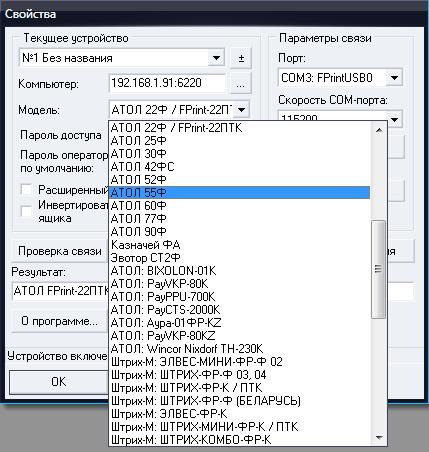This screenshot has height=452, width=429.
Task: Click the model list scrollbar thumb
Action: [x=378, y=269]
